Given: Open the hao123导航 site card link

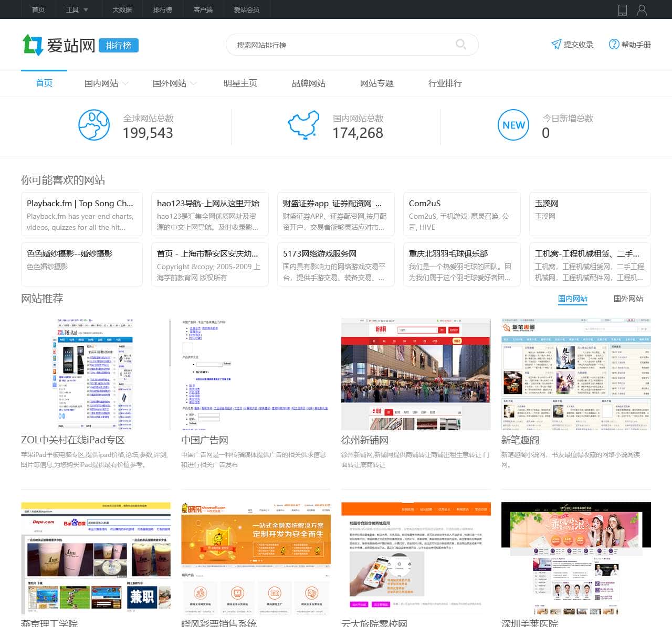Looking at the screenshot, I should coord(209,214).
